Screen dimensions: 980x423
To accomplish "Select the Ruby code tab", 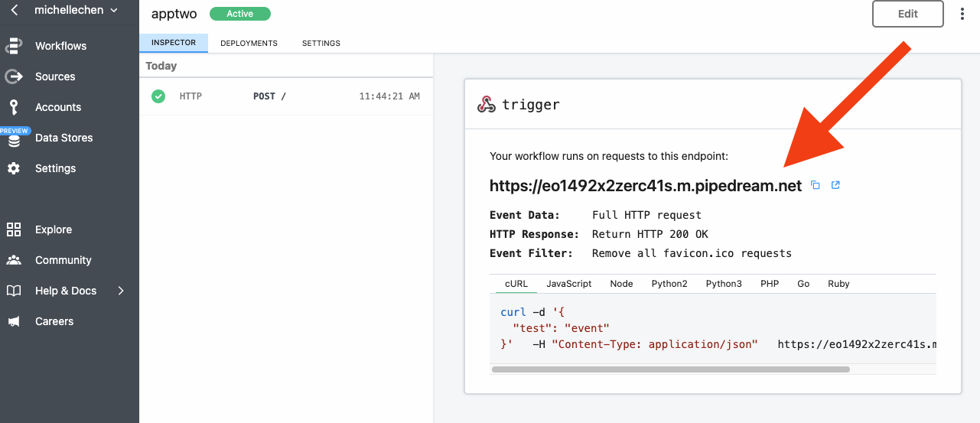I will [838, 284].
